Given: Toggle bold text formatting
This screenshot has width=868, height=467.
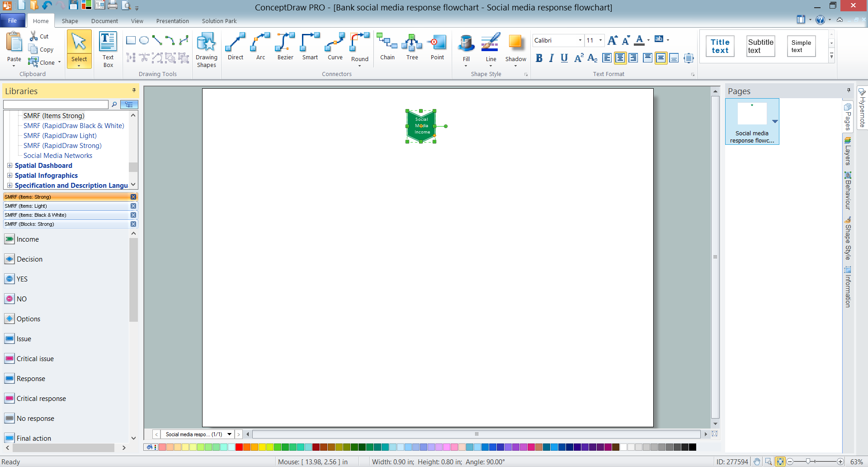Looking at the screenshot, I should pyautogui.click(x=539, y=58).
